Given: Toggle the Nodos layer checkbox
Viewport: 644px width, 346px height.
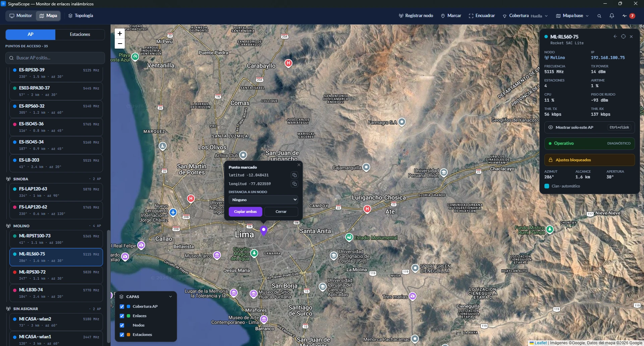Looking at the screenshot, I should pos(122,325).
